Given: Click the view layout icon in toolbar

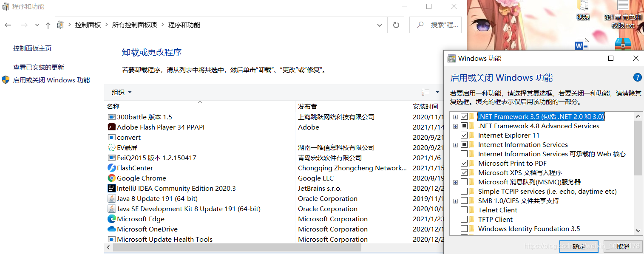Looking at the screenshot, I should (426, 92).
